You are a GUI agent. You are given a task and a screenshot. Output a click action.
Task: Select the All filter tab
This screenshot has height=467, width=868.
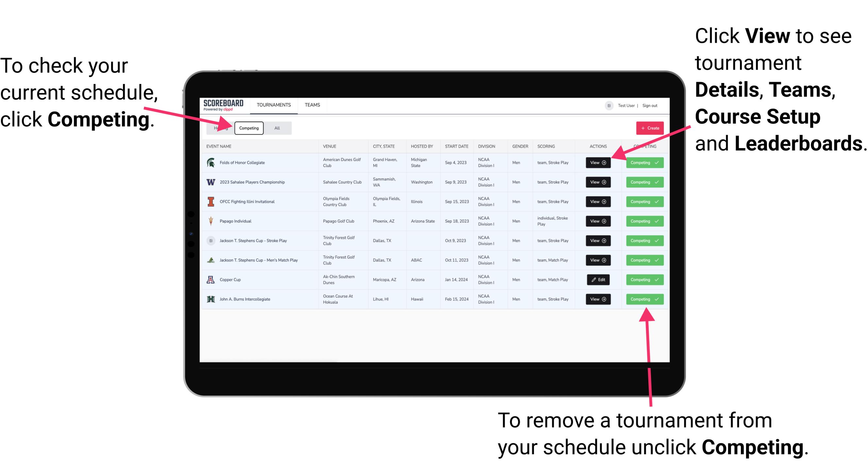(276, 128)
